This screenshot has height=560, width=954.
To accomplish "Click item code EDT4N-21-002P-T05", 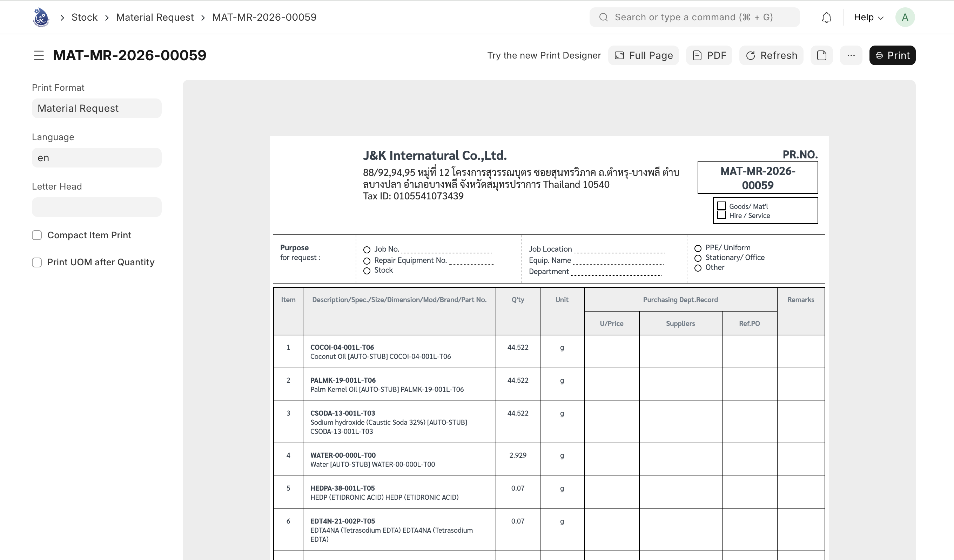I will point(343,521).
